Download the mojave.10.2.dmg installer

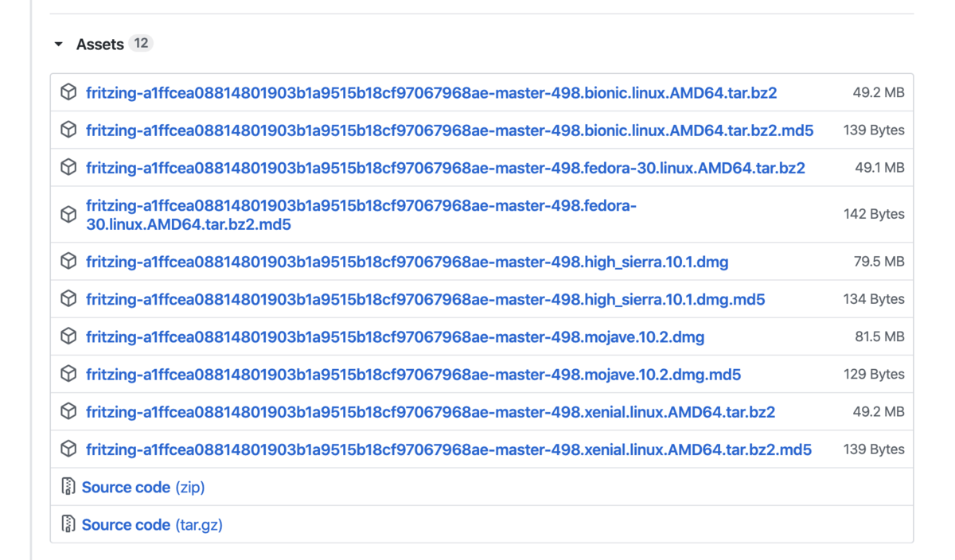point(396,336)
